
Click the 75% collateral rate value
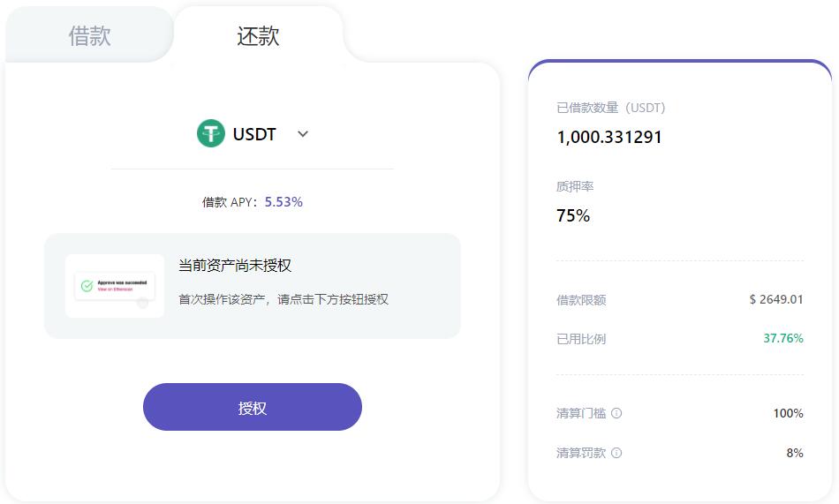pos(573,215)
